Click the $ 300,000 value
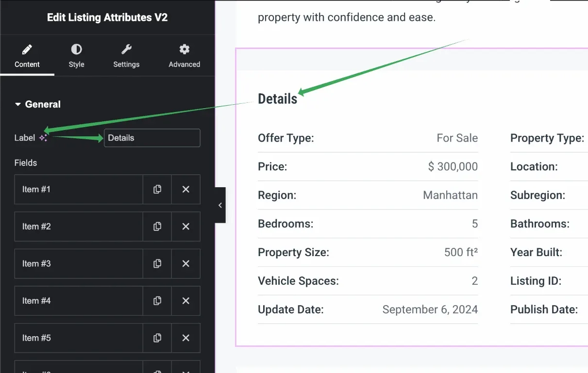The width and height of the screenshot is (588, 373). 453,167
